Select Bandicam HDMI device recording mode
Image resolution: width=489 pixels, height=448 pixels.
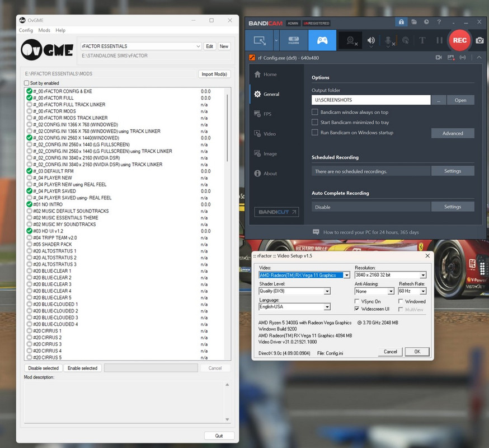click(294, 40)
